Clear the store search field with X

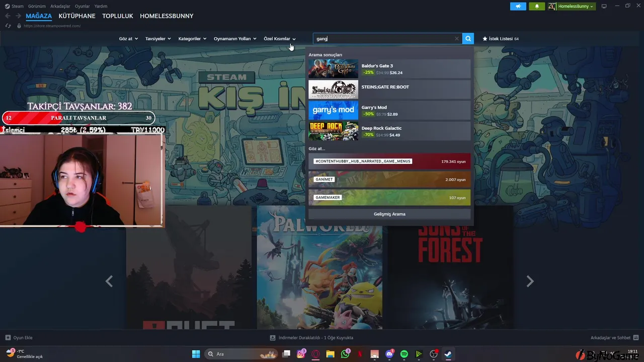(x=456, y=39)
